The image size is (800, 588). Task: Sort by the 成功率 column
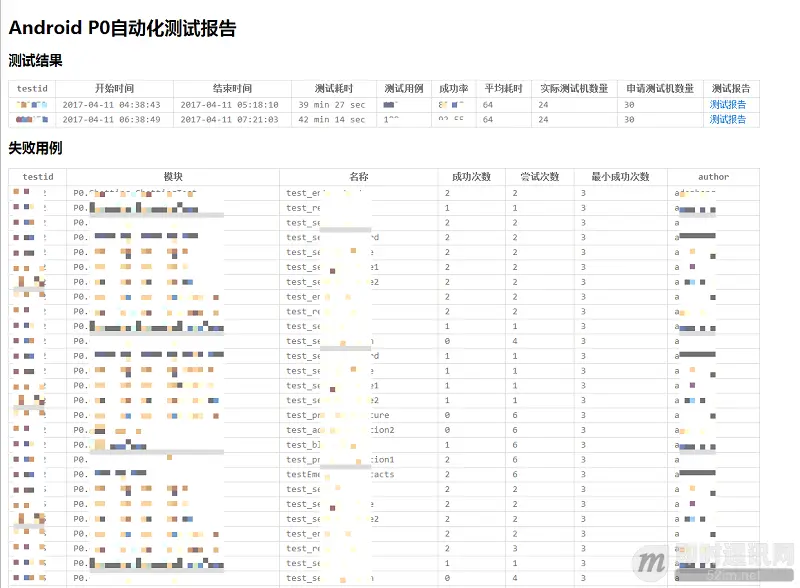click(x=454, y=87)
